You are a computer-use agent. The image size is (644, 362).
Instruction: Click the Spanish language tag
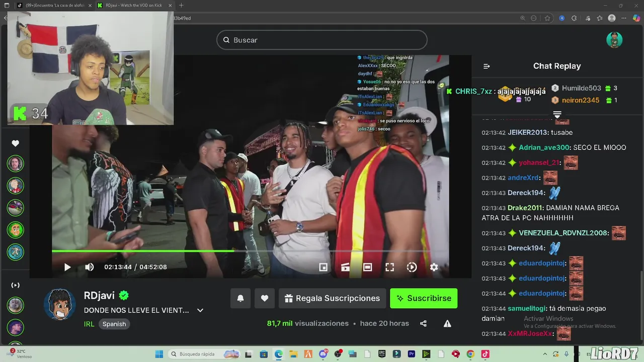[x=114, y=324]
